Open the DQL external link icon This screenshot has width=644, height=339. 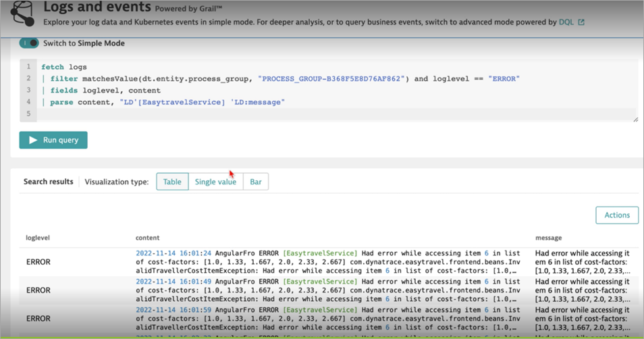(581, 22)
